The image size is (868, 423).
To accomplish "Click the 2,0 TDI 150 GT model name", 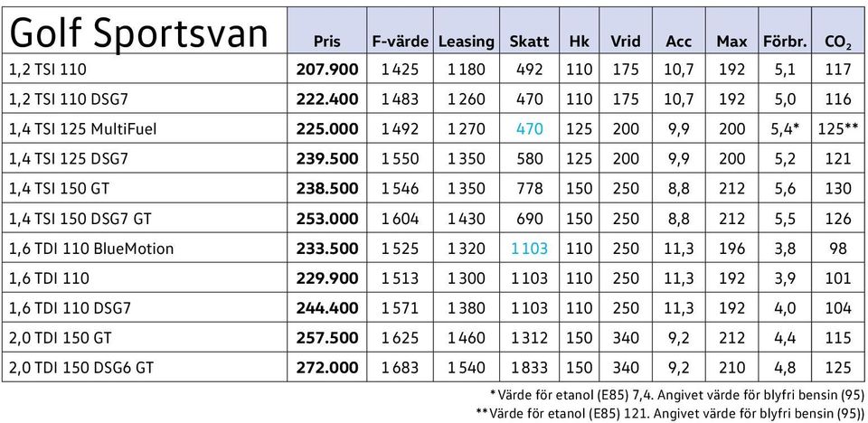I will pyautogui.click(x=62, y=337).
